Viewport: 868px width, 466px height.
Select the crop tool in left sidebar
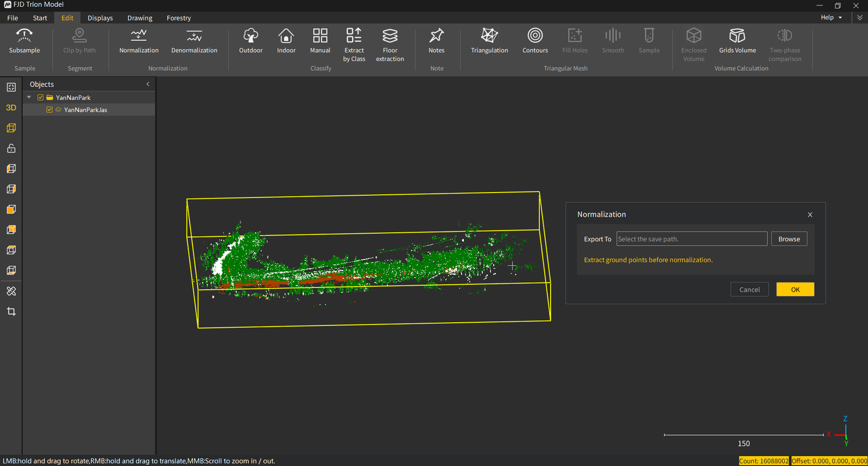(x=11, y=311)
